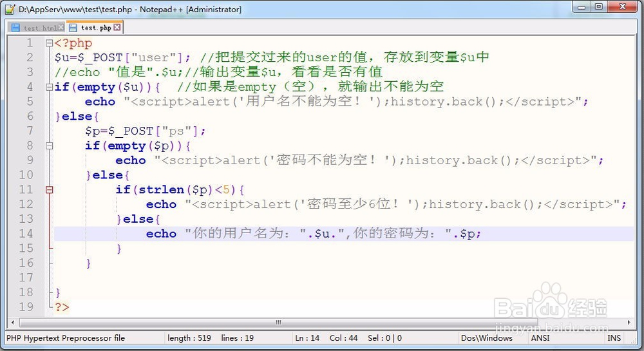The image size is (644, 351).
Task: Click $_POST["user"] on line 2
Action: (130, 57)
